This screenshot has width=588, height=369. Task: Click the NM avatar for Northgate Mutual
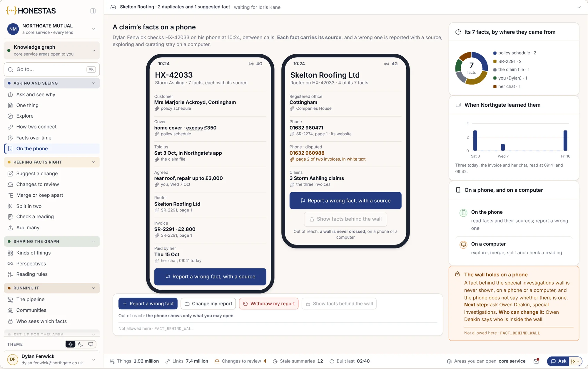13,29
